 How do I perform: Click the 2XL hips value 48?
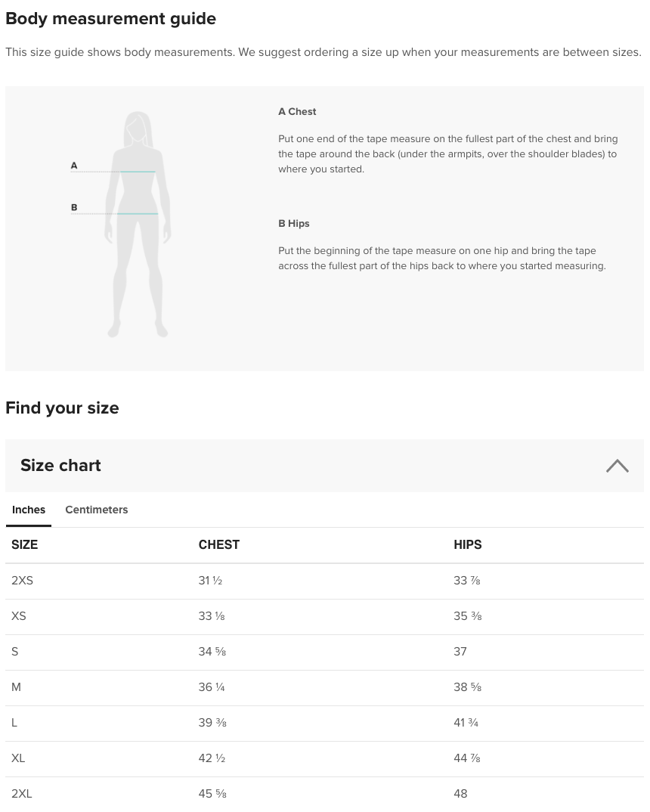click(x=460, y=794)
